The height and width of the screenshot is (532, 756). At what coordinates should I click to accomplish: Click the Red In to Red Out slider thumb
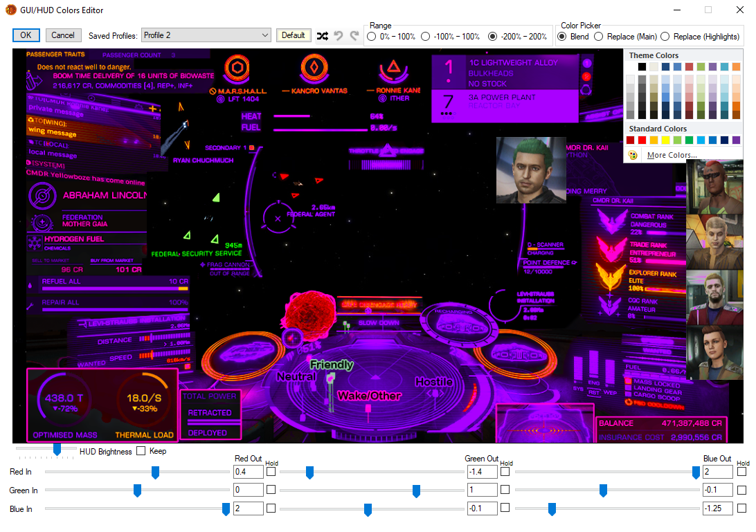click(155, 473)
